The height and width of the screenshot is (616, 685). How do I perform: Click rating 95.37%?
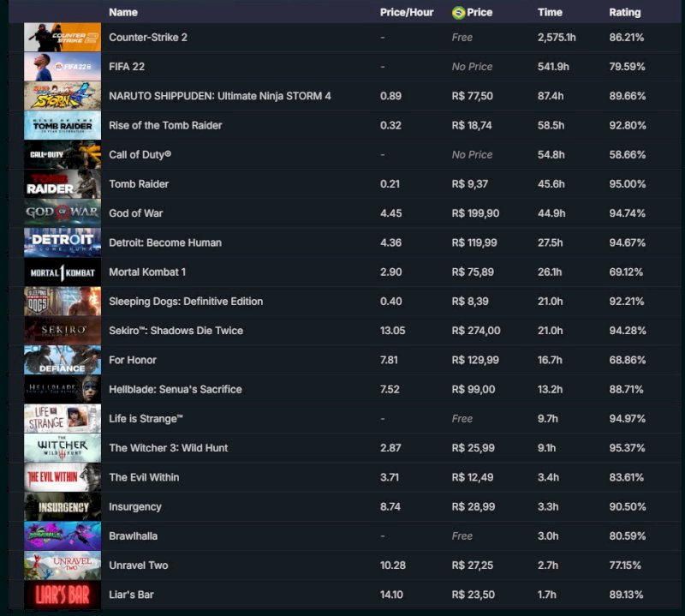pos(628,448)
